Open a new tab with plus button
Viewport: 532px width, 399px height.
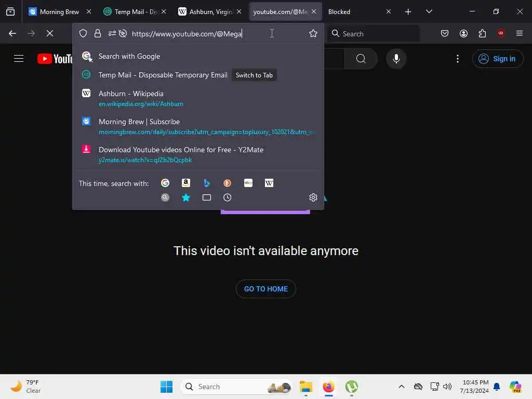pos(408,12)
